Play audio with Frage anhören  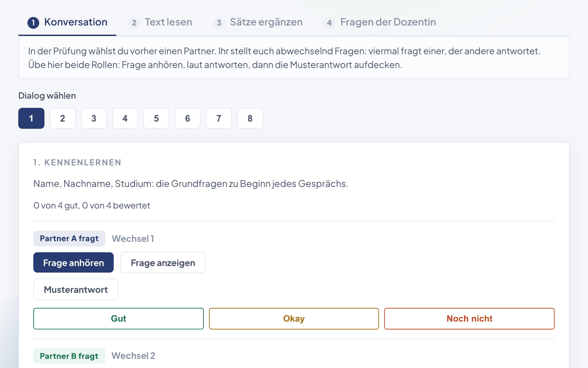pyautogui.click(x=73, y=263)
